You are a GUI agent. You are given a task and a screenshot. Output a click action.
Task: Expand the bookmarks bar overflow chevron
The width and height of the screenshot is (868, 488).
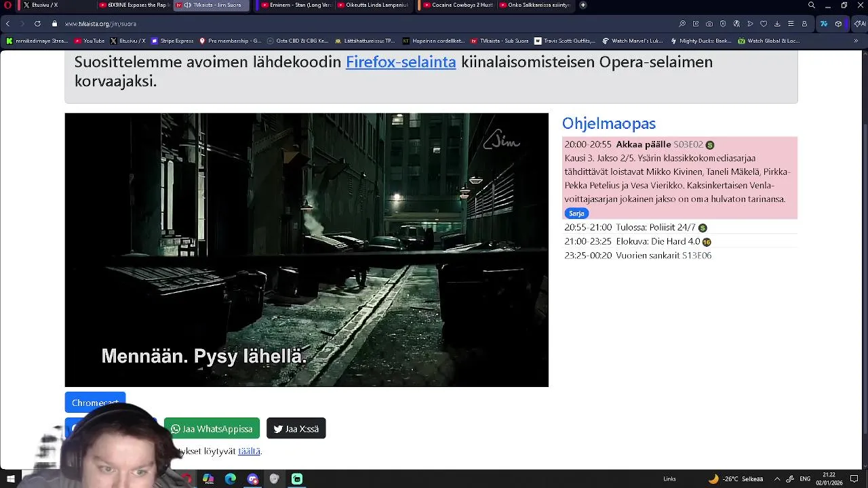click(856, 41)
